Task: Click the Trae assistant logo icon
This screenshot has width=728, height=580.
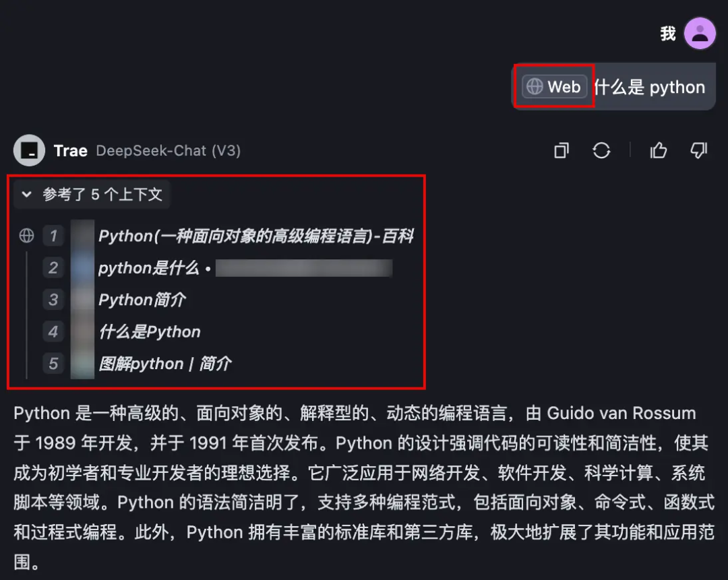Action: pyautogui.click(x=29, y=150)
